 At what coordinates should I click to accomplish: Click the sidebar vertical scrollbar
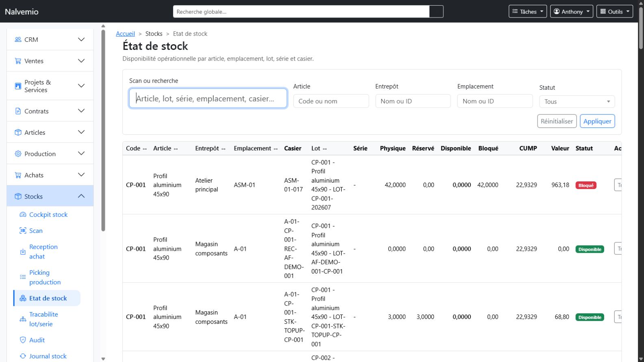(x=103, y=130)
